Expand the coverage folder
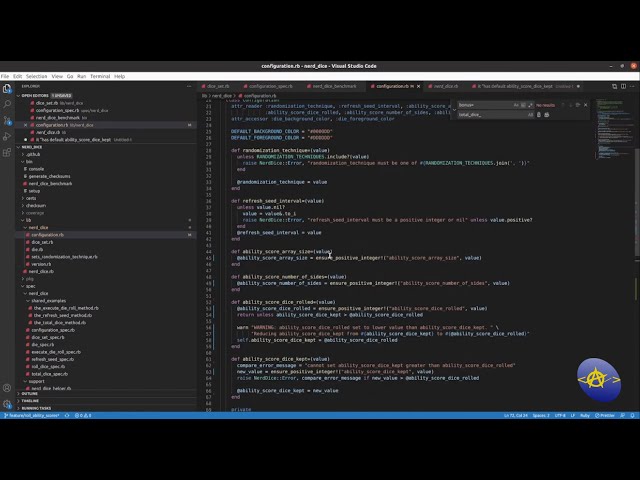The image size is (640, 480). [35, 213]
